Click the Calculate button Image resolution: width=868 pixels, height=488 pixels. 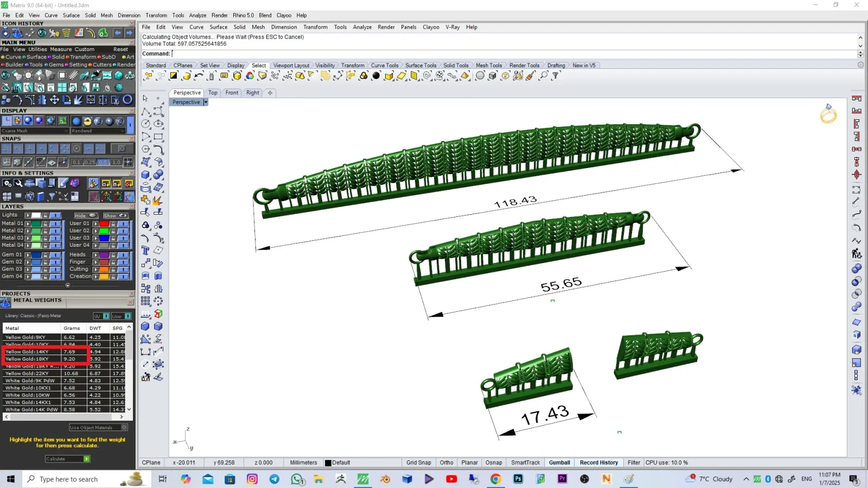click(68, 459)
